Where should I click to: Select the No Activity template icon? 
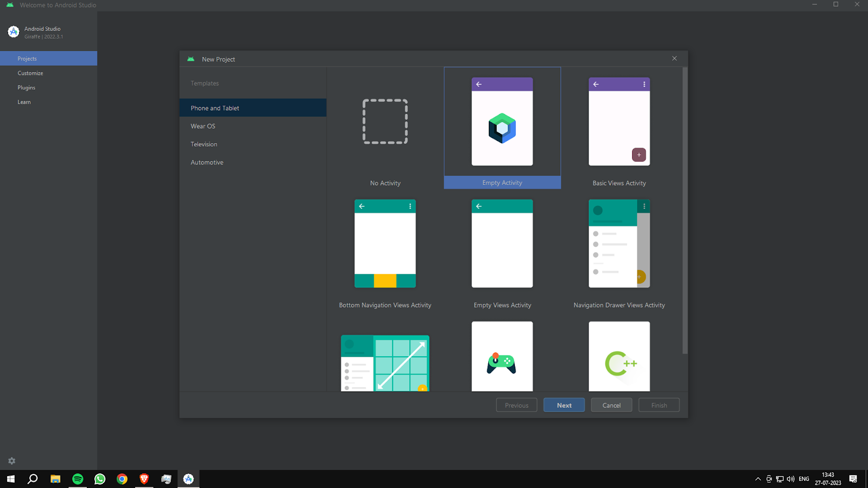(385, 121)
